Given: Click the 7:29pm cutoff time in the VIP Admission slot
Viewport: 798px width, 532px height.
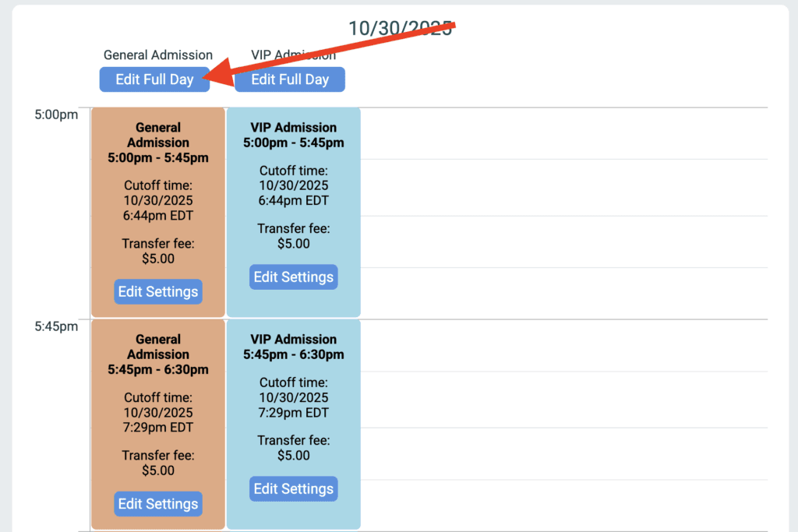Looking at the screenshot, I should pyautogui.click(x=294, y=413).
